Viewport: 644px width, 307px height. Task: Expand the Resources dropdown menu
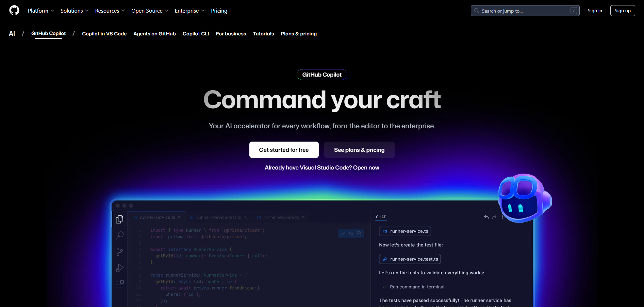point(110,11)
